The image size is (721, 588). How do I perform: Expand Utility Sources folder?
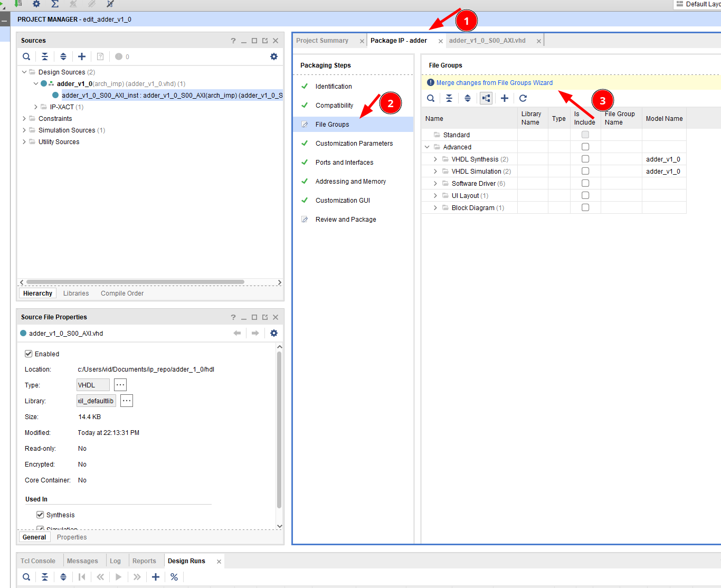pos(24,141)
